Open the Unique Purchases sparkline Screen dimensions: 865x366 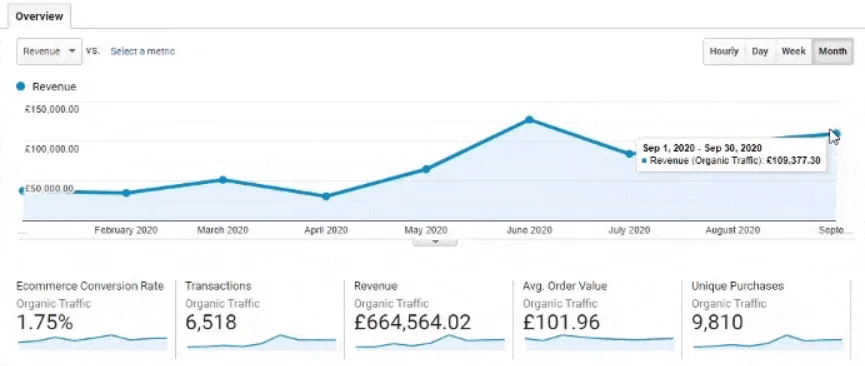tap(768, 342)
